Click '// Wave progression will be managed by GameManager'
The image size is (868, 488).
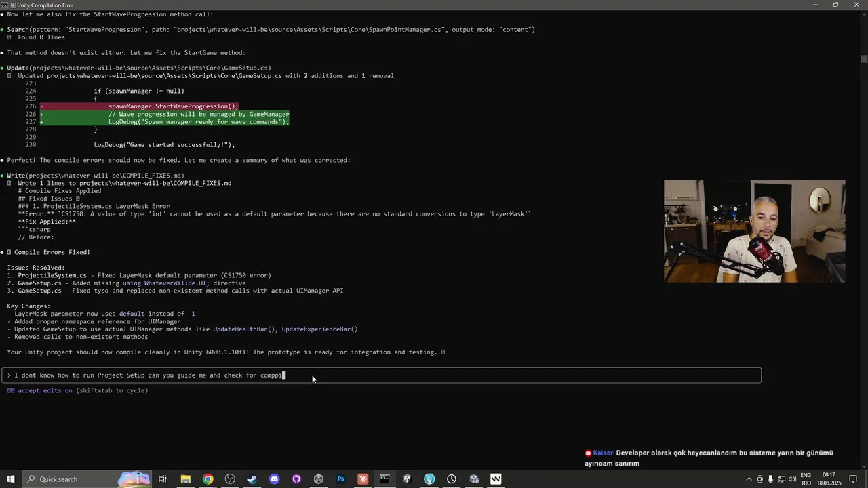pos(199,115)
